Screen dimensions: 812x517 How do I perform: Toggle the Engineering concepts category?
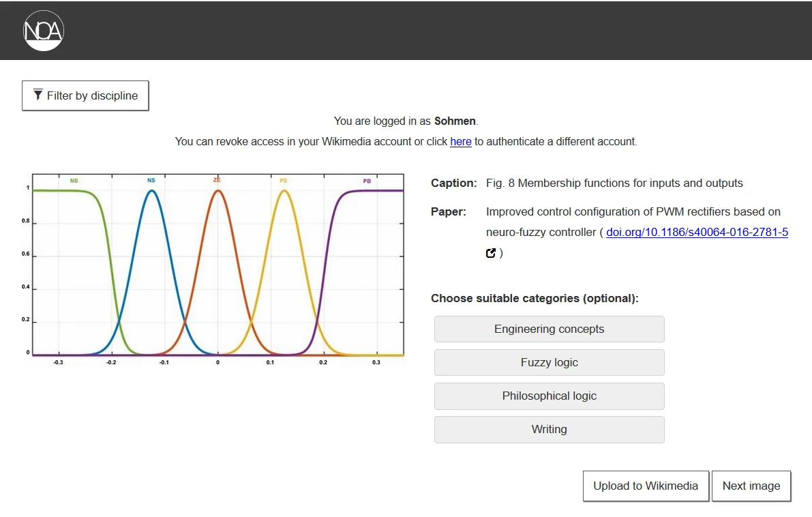coord(549,329)
